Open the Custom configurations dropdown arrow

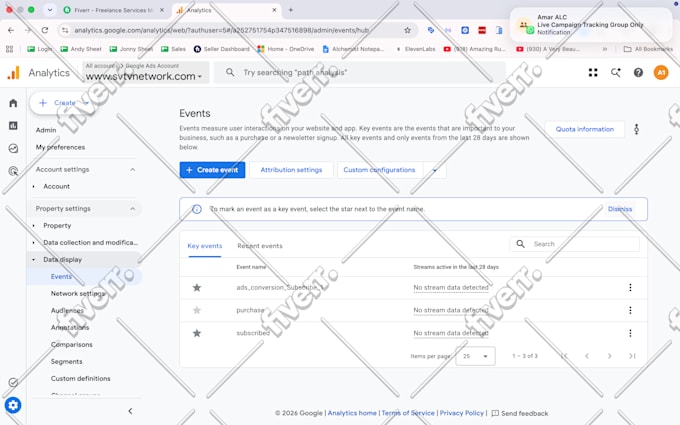click(434, 170)
